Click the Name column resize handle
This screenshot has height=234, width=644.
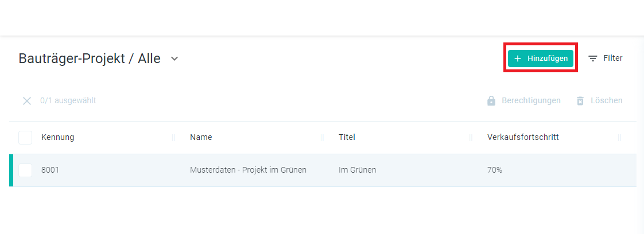[x=322, y=138]
